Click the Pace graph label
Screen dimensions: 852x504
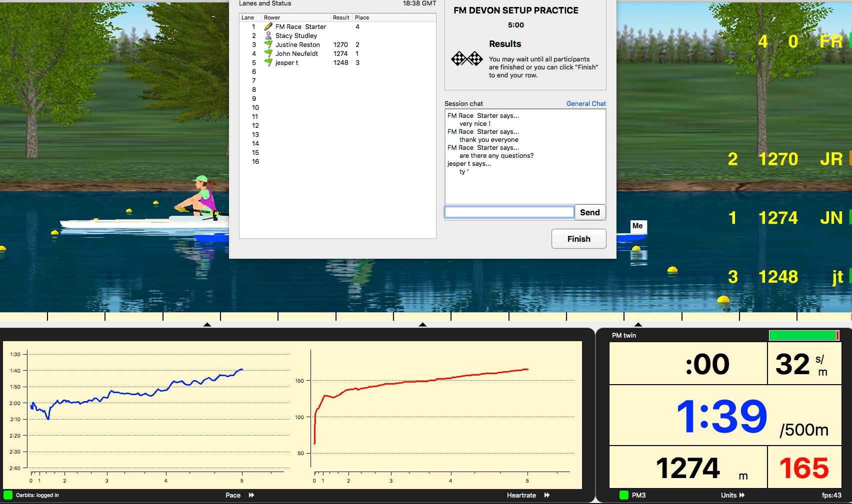point(233,495)
